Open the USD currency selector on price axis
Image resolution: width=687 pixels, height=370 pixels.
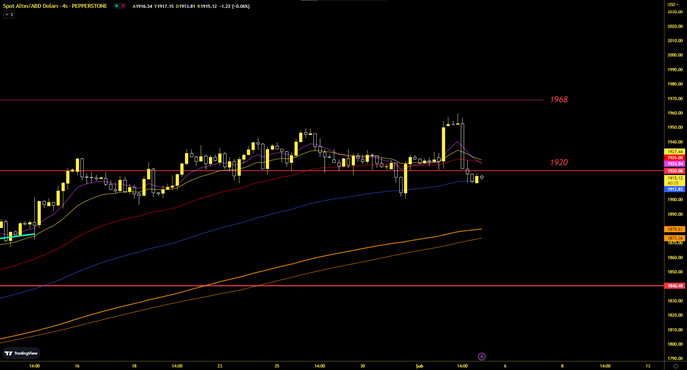[x=673, y=4]
